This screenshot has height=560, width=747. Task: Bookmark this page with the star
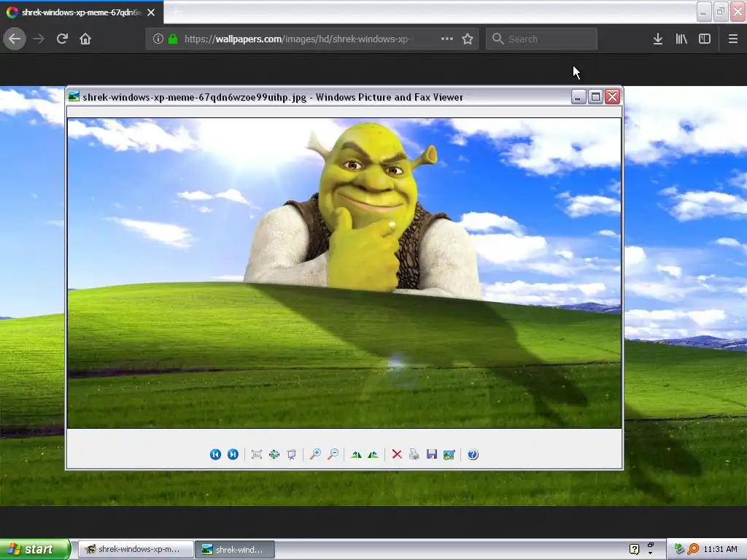coord(468,39)
